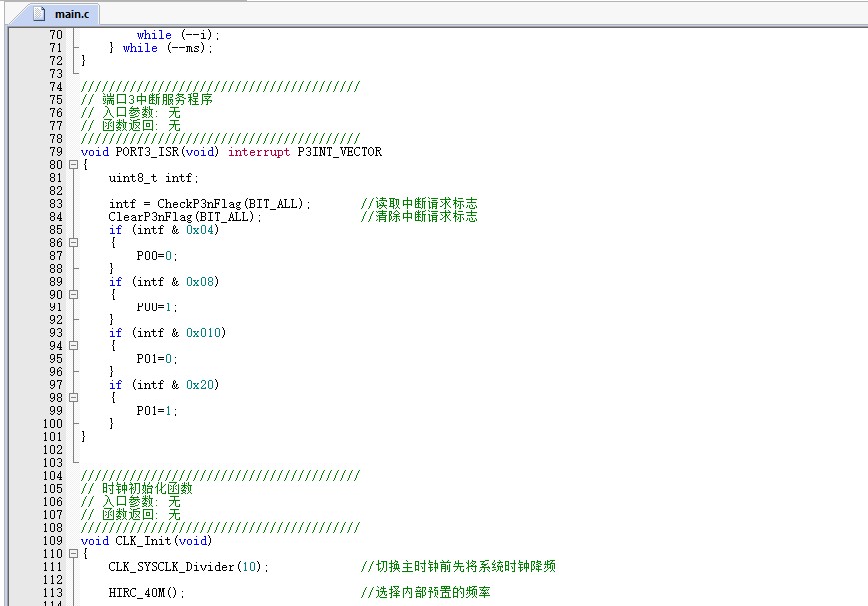This screenshot has height=606, width=868.
Task: Click on 'while (--i);' on line 70
Action: pyautogui.click(x=178, y=35)
